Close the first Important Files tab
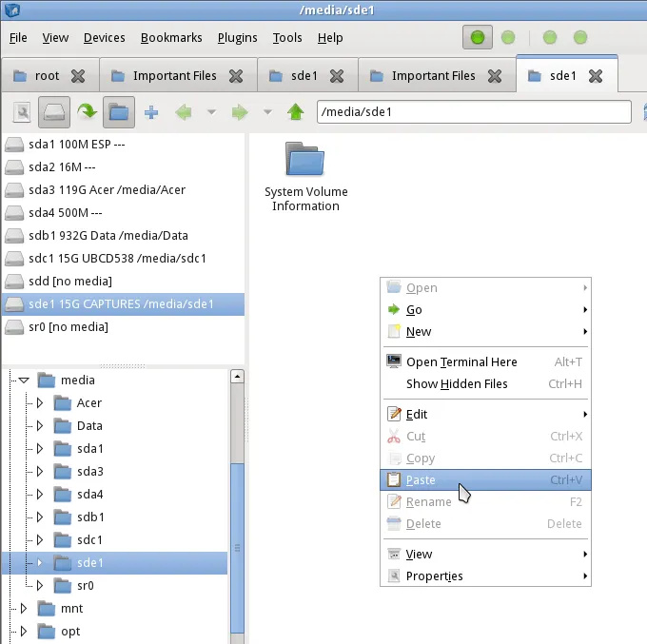The image size is (647, 644). pos(236,76)
